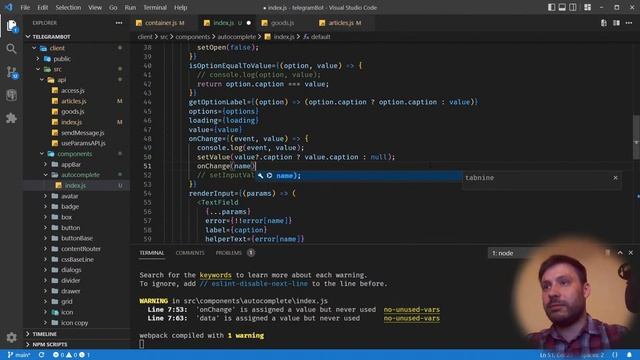Open editor more actions ellipsis
This screenshot has height=360, width=640.
[629, 23]
